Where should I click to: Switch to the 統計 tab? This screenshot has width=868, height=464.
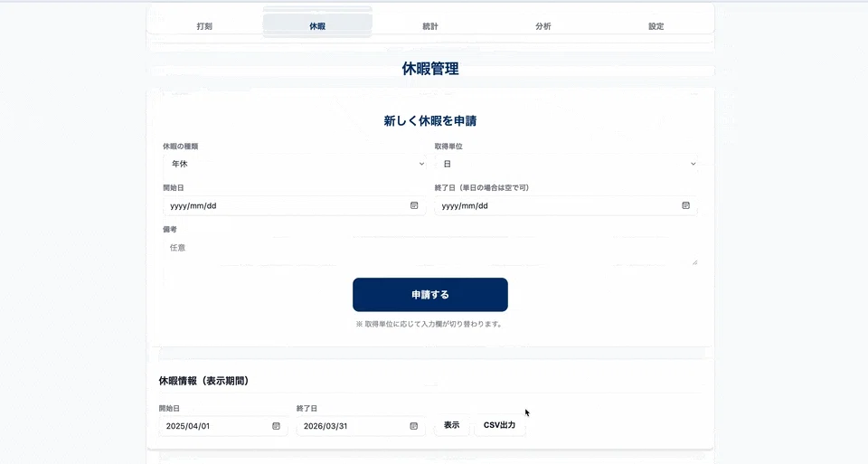tap(430, 26)
